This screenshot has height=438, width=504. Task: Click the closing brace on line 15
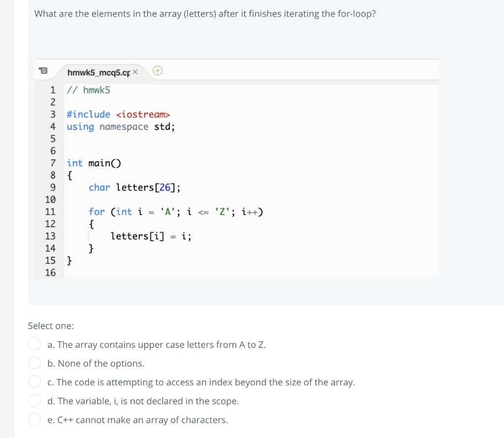[69, 260]
